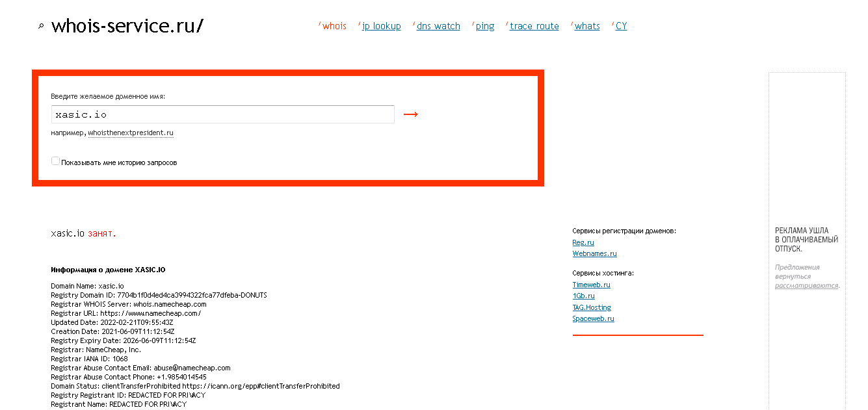This screenshot has width=868, height=410.
Task: Visit the TAG.Hosting link
Action: pyautogui.click(x=592, y=307)
